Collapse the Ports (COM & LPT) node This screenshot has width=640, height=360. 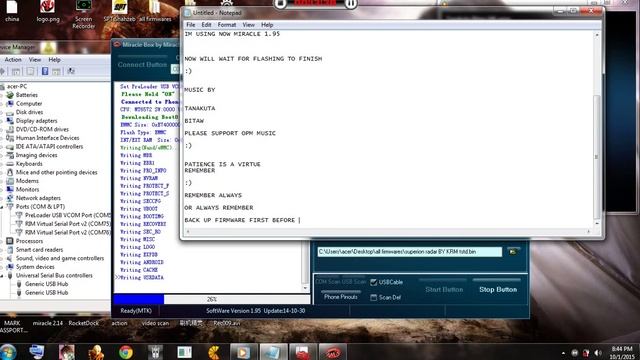[2, 207]
